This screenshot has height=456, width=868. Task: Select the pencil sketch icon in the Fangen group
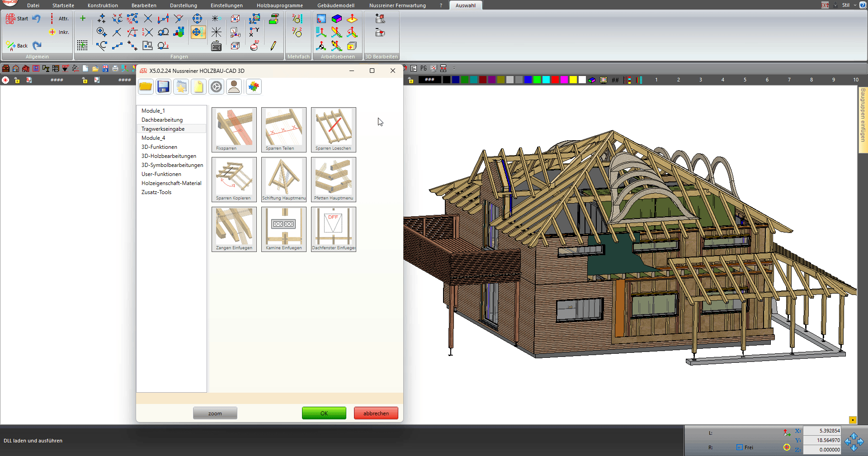[272, 45]
